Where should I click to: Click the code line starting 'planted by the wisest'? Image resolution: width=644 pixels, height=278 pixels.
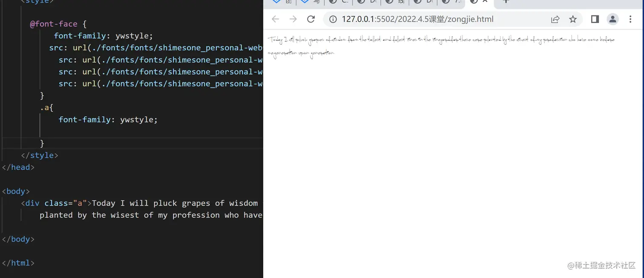coord(151,215)
